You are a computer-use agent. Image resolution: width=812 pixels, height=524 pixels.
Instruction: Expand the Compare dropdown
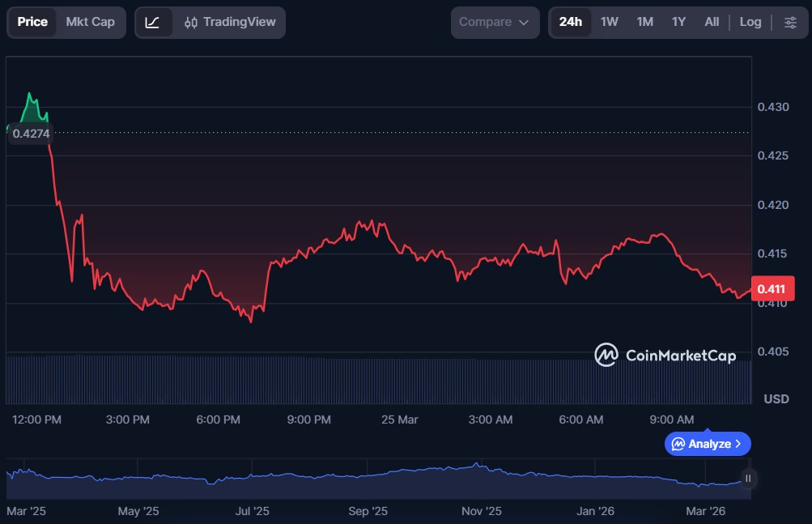[x=495, y=22]
